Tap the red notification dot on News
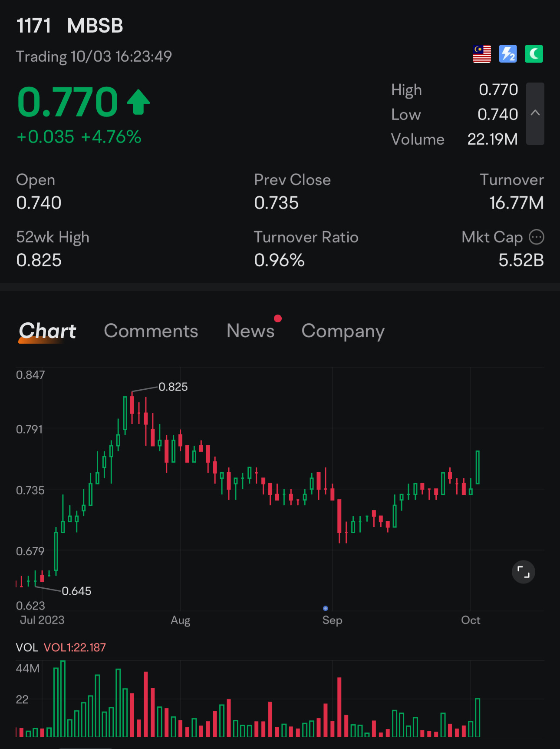The image size is (560, 749). [278, 318]
